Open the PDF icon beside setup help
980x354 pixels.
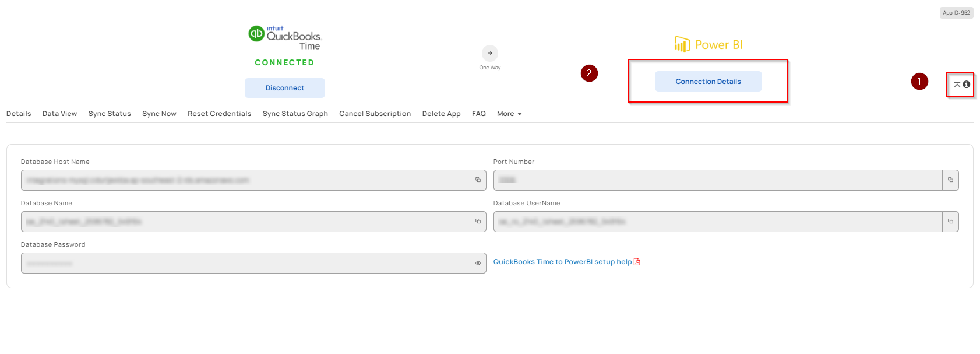pos(637,262)
